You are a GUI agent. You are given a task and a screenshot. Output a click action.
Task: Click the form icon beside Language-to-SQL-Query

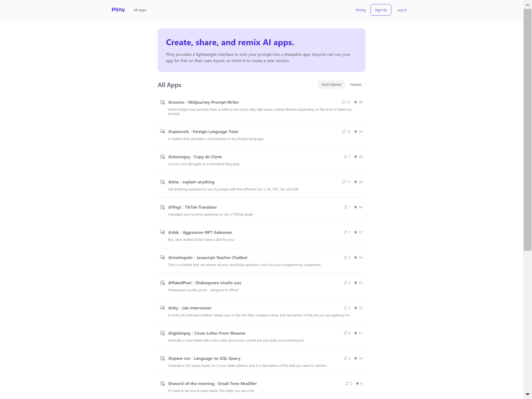(162, 358)
